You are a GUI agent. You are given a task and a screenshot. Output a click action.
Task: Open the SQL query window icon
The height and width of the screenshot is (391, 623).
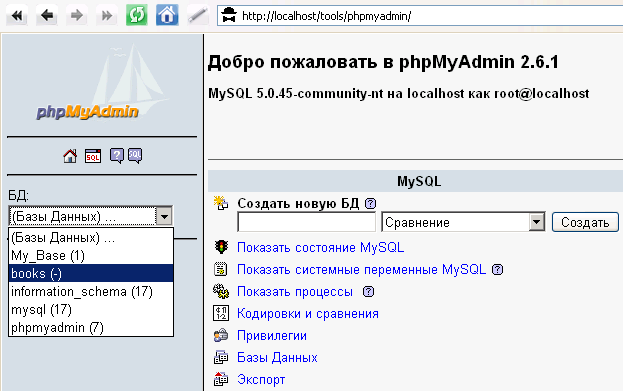[93, 156]
